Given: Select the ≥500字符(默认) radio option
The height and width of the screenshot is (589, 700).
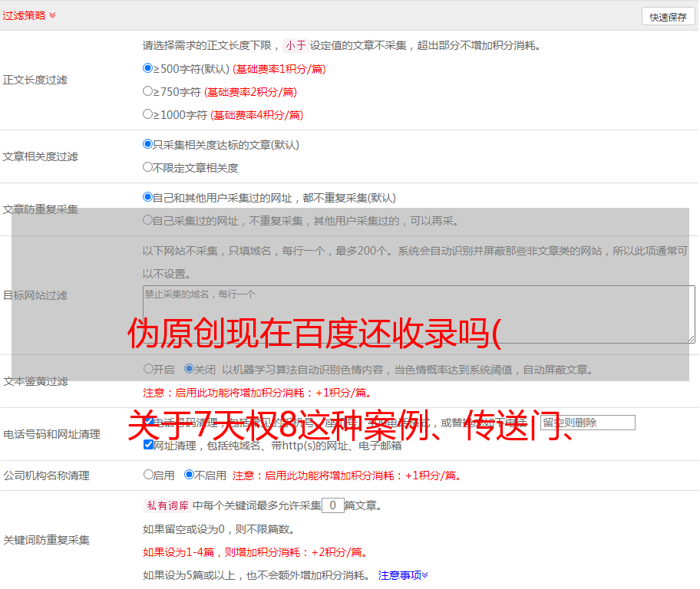Looking at the screenshot, I should point(147,68).
